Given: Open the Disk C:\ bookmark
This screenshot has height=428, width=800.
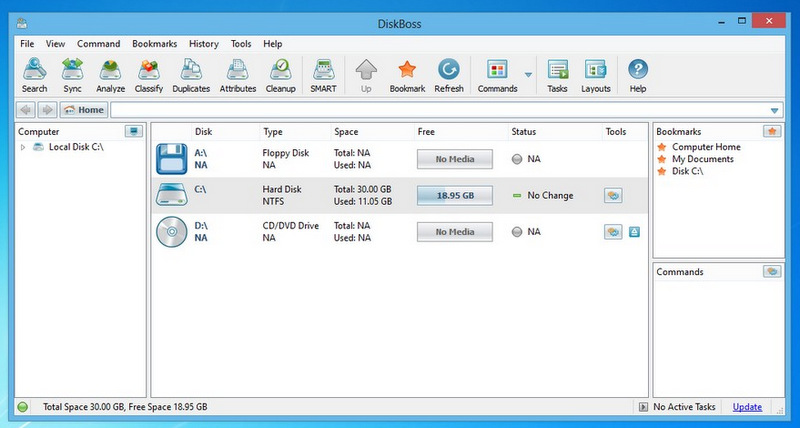Looking at the screenshot, I should coord(687,171).
